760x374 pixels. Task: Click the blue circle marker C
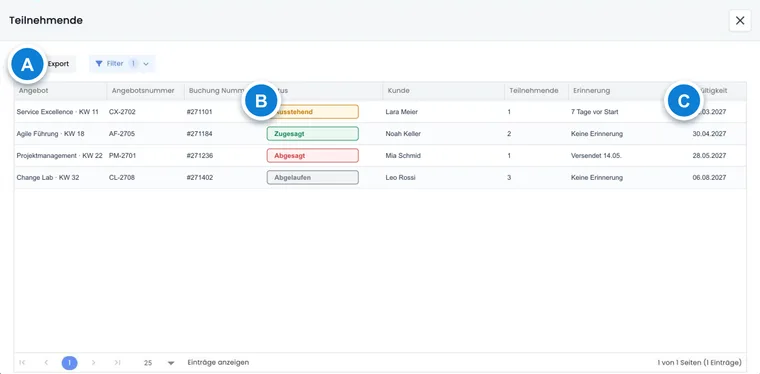pyautogui.click(x=683, y=101)
